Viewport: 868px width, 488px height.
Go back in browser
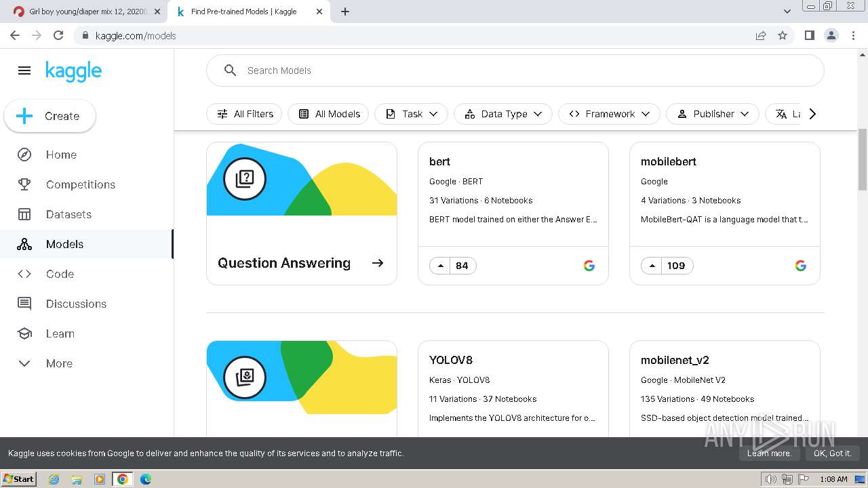pyautogui.click(x=15, y=35)
